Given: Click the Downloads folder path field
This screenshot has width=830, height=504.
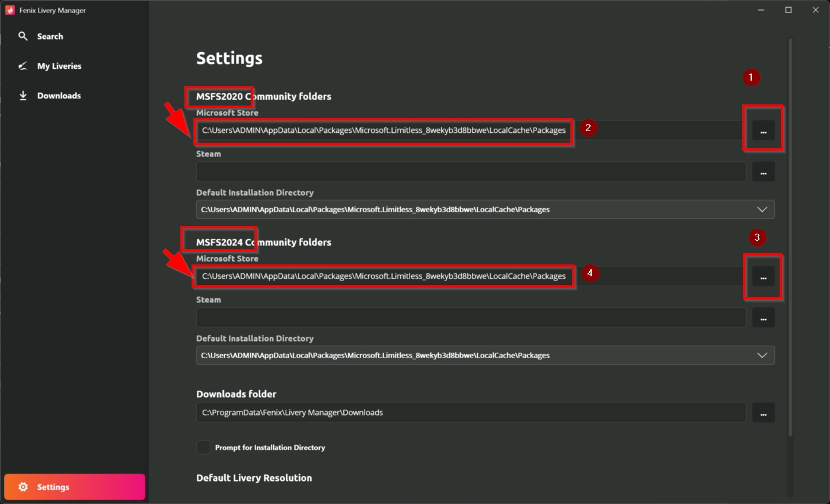Looking at the screenshot, I should coord(471,413).
